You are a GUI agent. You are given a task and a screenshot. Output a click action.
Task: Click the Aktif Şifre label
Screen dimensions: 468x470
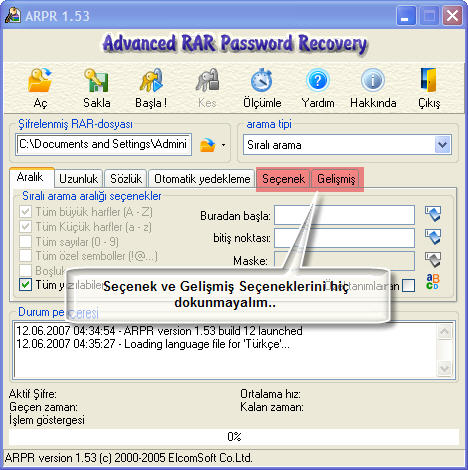click(33, 394)
